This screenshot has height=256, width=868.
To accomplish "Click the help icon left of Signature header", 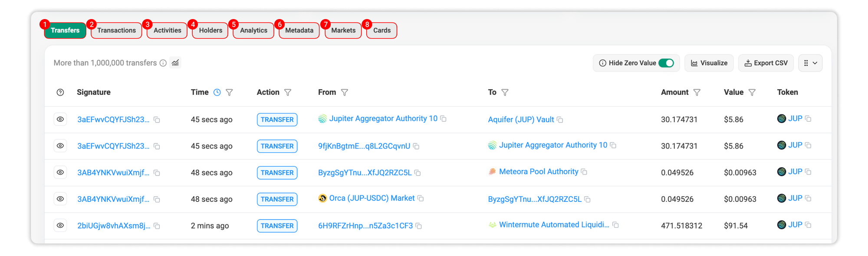I will pos(60,92).
